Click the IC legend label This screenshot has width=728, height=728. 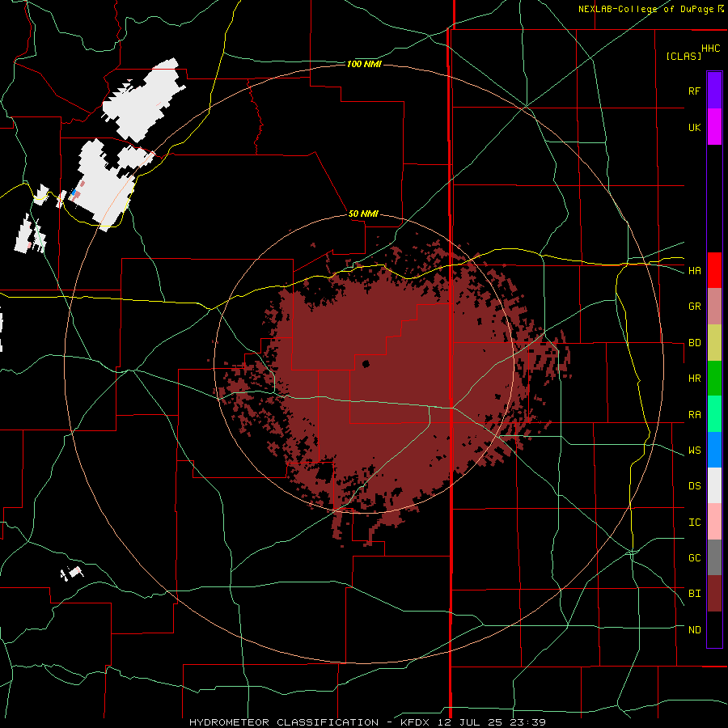(694, 522)
